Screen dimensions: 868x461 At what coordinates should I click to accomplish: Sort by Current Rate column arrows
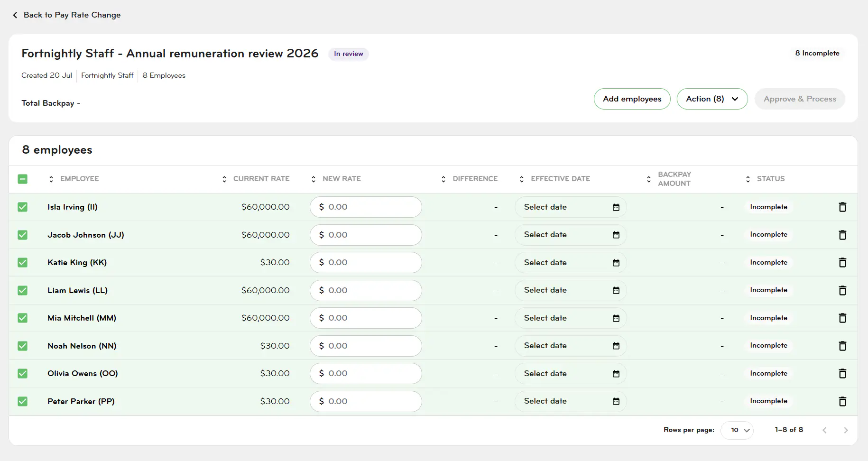coord(224,179)
